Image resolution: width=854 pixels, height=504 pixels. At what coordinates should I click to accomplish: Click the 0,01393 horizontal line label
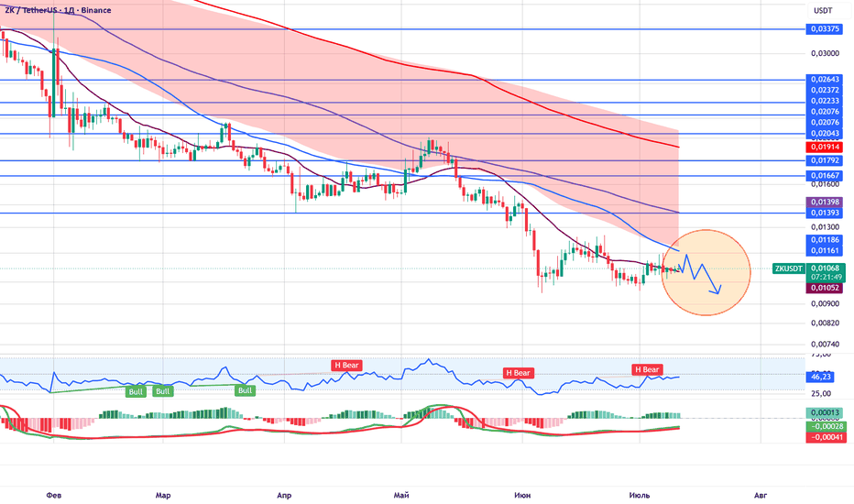pyautogui.click(x=825, y=213)
